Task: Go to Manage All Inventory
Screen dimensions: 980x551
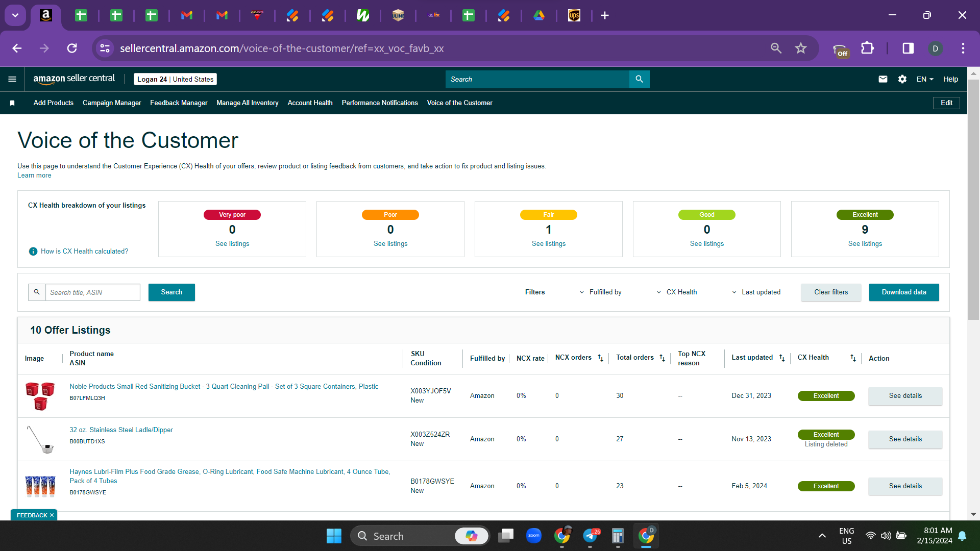Action: pos(248,103)
